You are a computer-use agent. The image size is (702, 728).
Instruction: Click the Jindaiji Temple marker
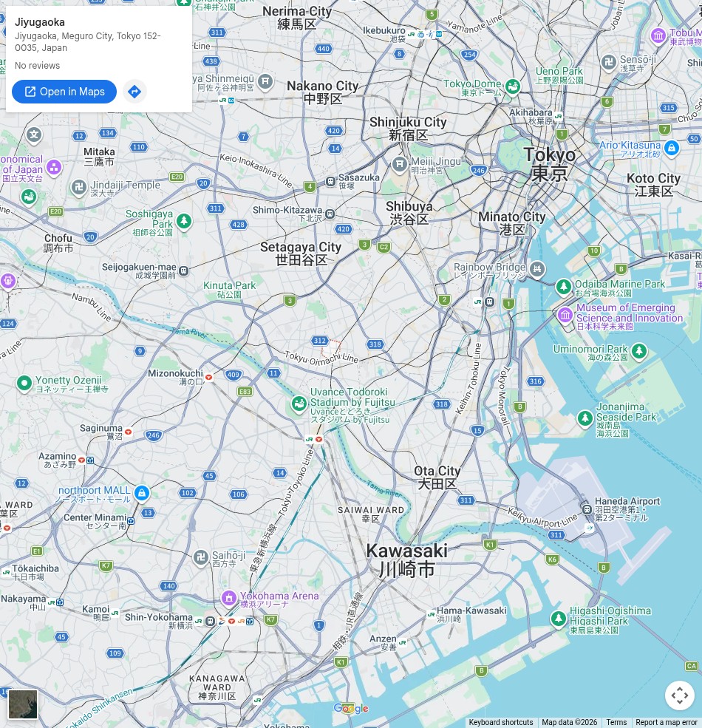[79, 188]
